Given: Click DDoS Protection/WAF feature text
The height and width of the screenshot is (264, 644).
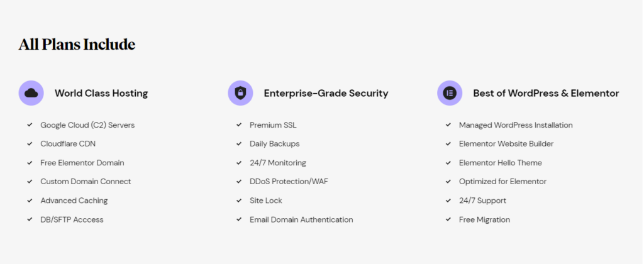Looking at the screenshot, I should tap(289, 182).
